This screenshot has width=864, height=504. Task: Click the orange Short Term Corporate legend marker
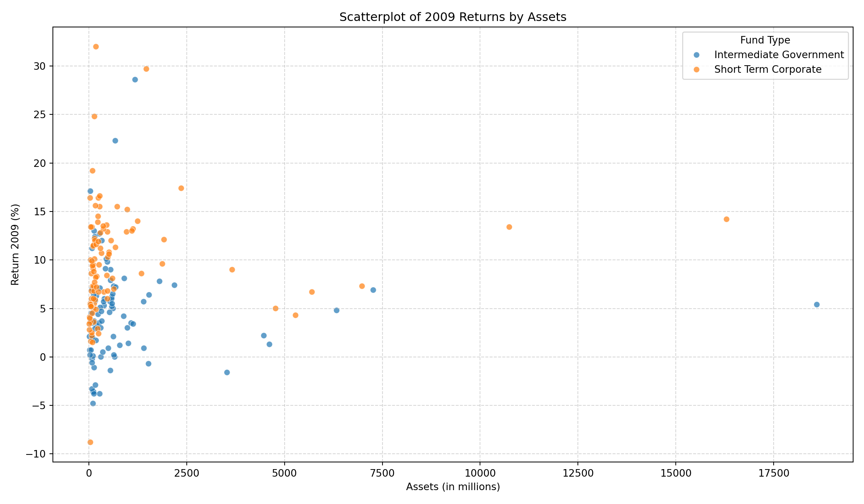[696, 70]
